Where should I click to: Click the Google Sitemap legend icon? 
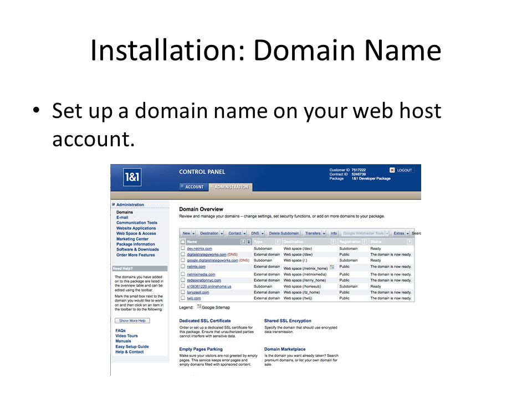click(x=199, y=306)
